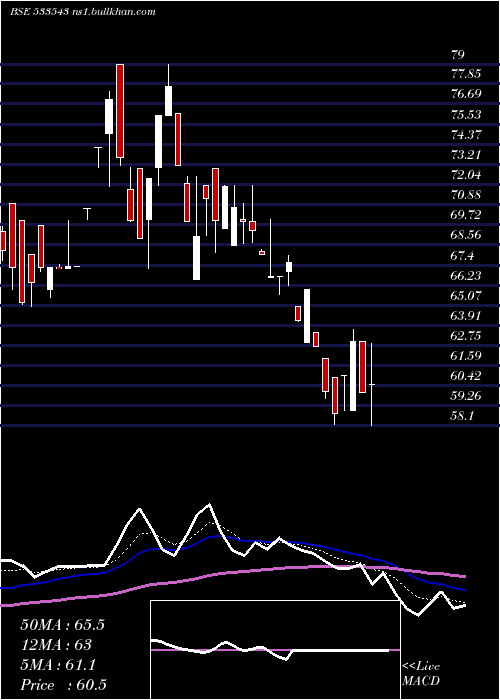Click the <<Live MACD label
The width and height of the screenshot is (500, 700).
tap(421, 673)
